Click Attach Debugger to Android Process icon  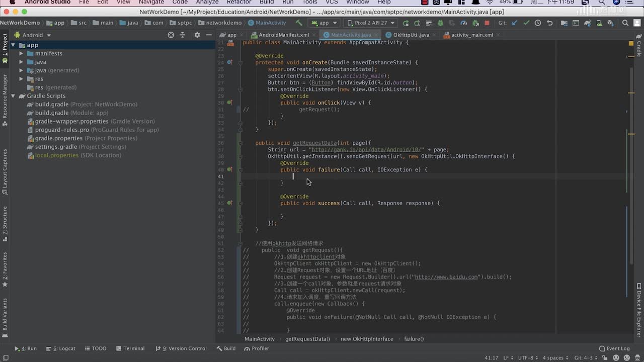click(475, 23)
